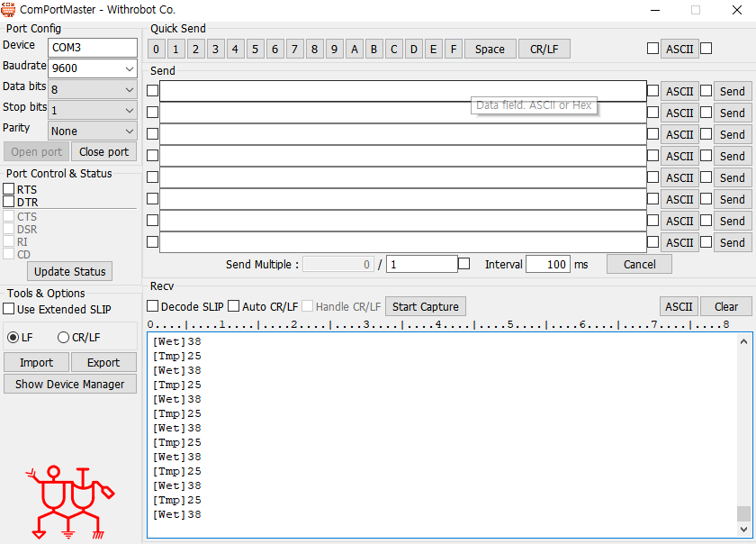Open Show Device Manager
Image resolution: width=756 pixels, height=544 pixels.
[70, 384]
